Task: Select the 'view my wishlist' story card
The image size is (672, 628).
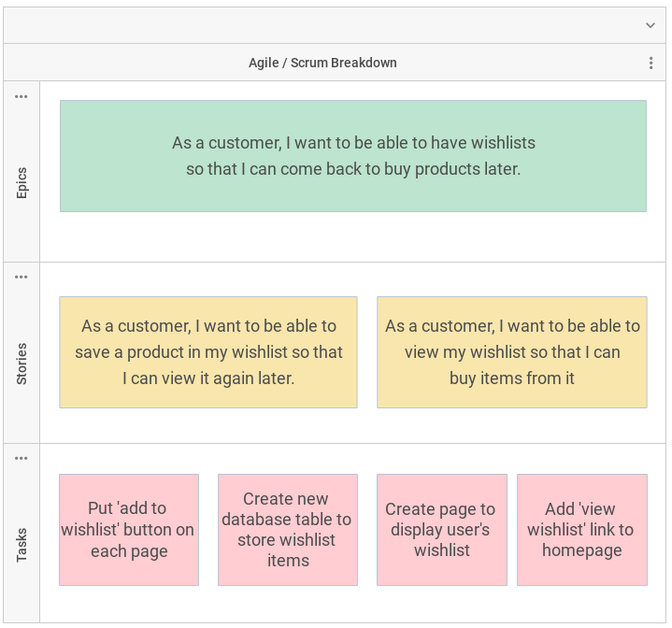Action: coord(512,352)
